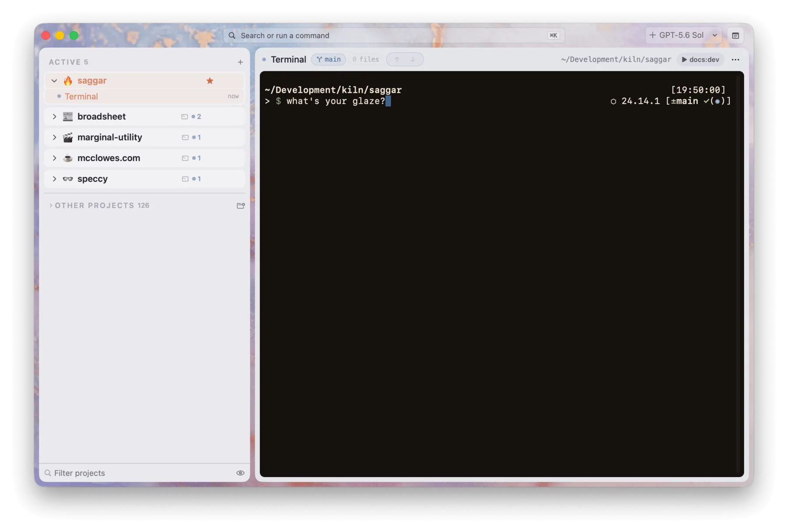788x532 pixels.
Task: Open folder icon next to Other Projects
Action: tap(240, 205)
